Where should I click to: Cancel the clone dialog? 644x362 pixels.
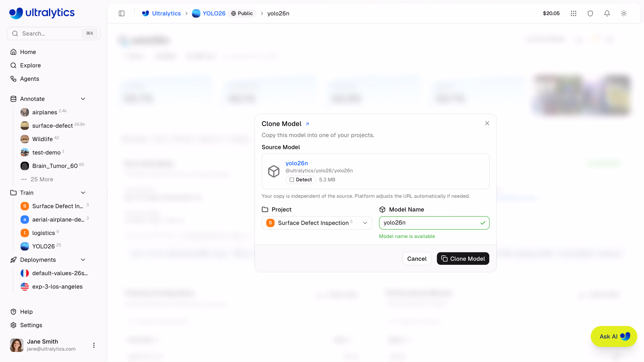coord(417,259)
